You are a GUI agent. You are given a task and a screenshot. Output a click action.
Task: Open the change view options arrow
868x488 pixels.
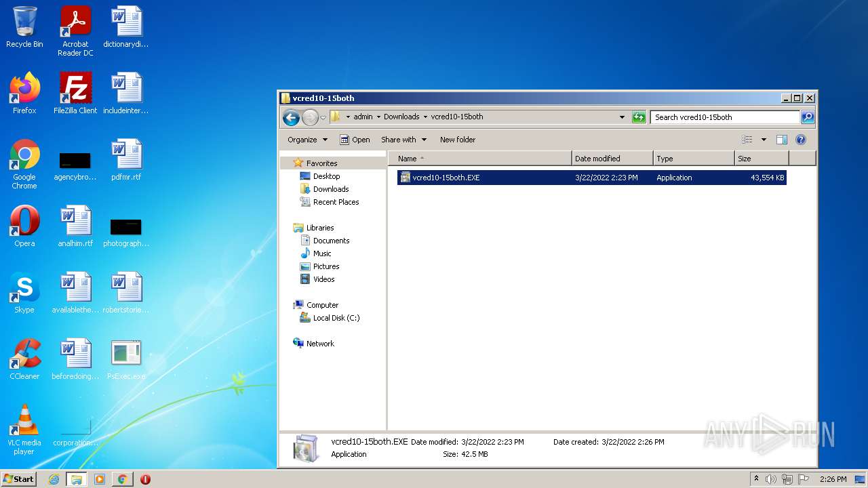[x=764, y=140]
